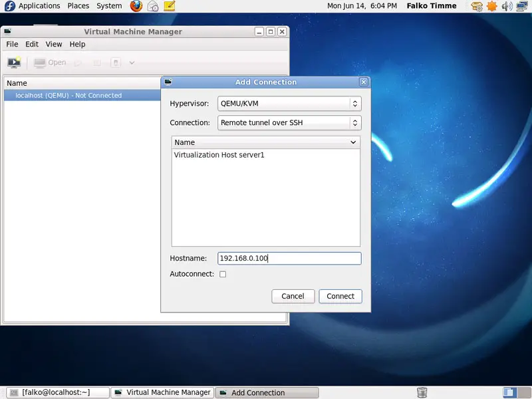Open the View menu
Image resolution: width=532 pixels, height=399 pixels.
tap(54, 44)
